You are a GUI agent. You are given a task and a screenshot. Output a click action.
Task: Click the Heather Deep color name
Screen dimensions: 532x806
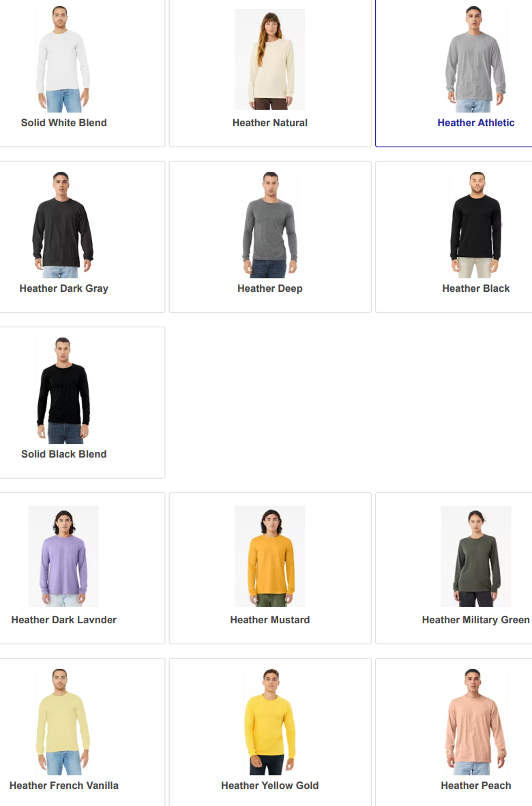pos(270,288)
